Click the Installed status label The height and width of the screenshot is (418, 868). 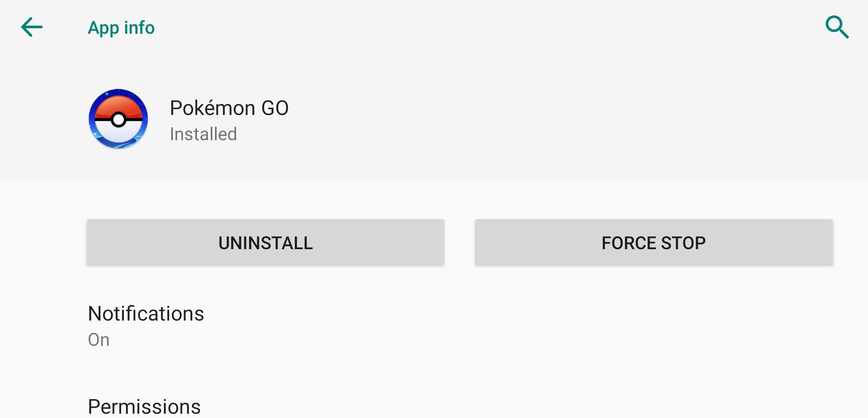point(203,134)
